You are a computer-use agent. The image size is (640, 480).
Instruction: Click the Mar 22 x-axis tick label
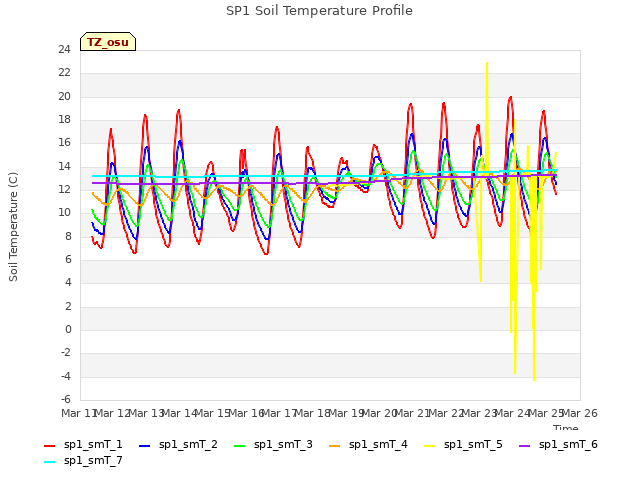tap(446, 413)
